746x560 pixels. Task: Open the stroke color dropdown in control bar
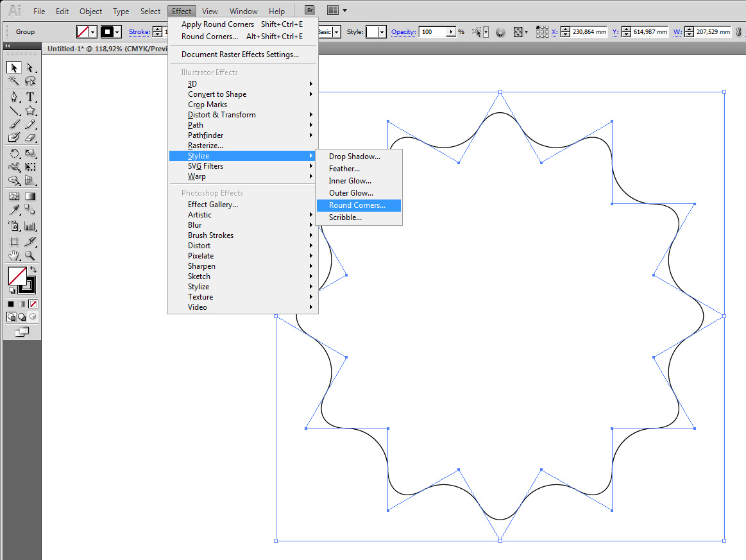click(x=117, y=32)
